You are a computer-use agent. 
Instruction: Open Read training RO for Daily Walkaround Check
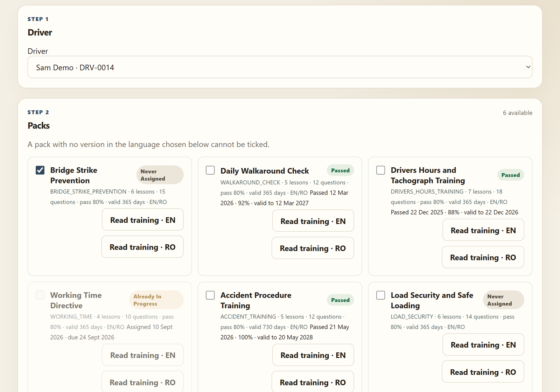coord(313,248)
